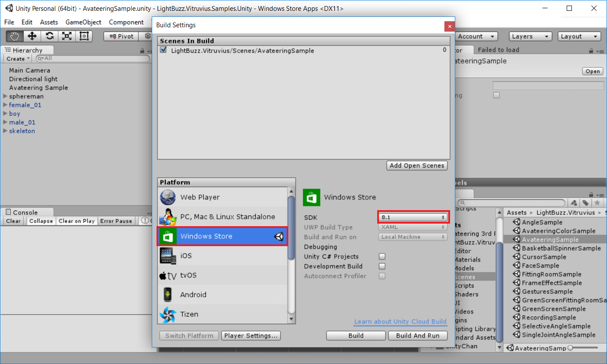The width and height of the screenshot is (607, 364).
Task: Toggle the checkbox in the Inspector panel
Action: click(497, 95)
